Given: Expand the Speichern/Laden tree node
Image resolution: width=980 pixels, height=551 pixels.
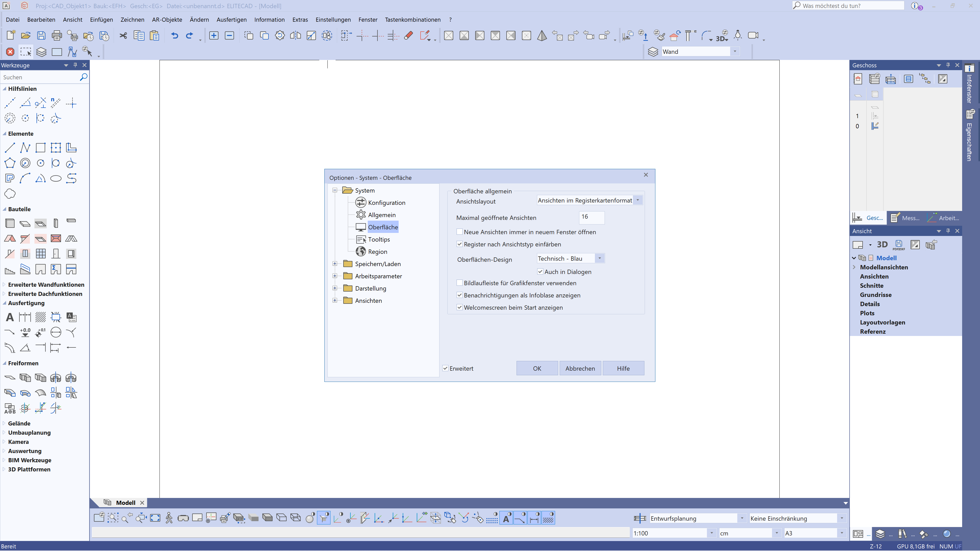Looking at the screenshot, I should tap(335, 264).
